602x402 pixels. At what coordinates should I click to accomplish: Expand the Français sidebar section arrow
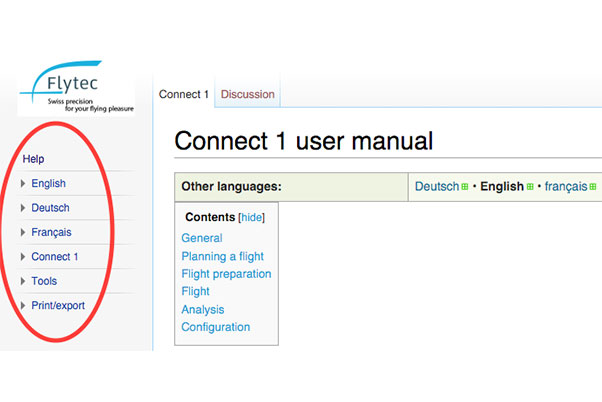point(23,232)
